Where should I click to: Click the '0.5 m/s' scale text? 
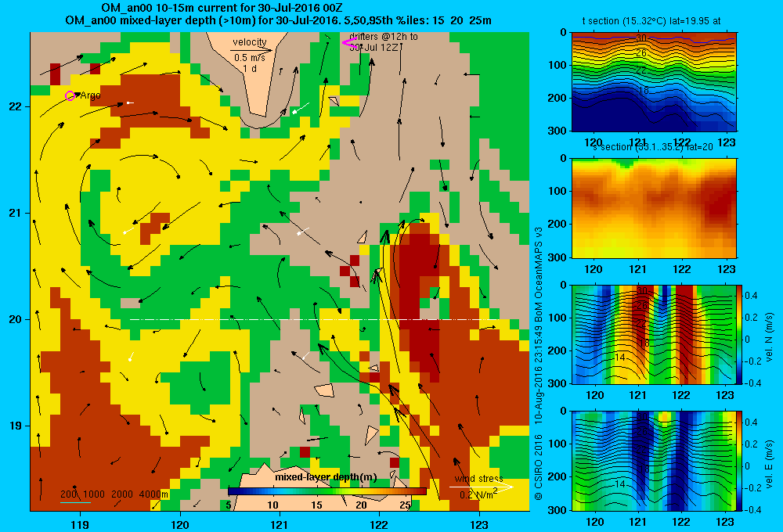[250, 58]
